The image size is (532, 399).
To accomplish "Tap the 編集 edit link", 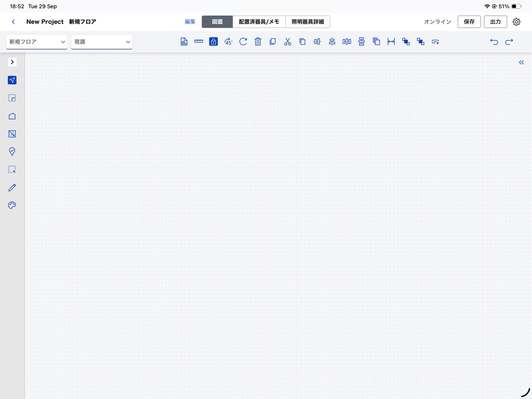I will click(x=190, y=22).
